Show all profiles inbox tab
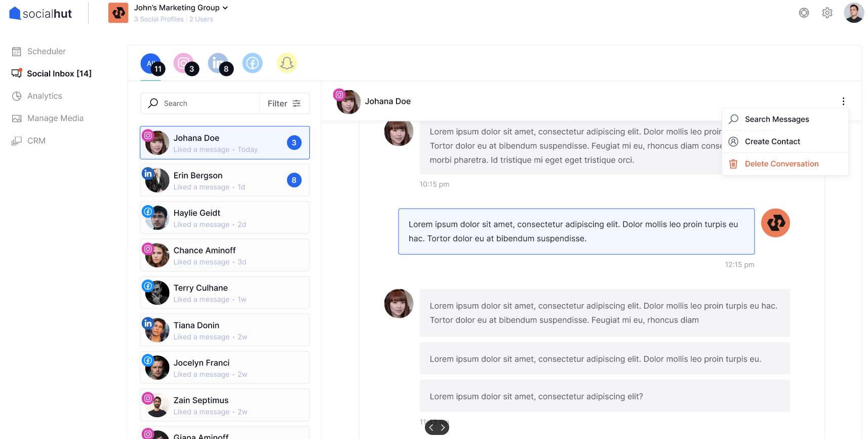Image resolution: width=868 pixels, height=439 pixels. (x=151, y=64)
